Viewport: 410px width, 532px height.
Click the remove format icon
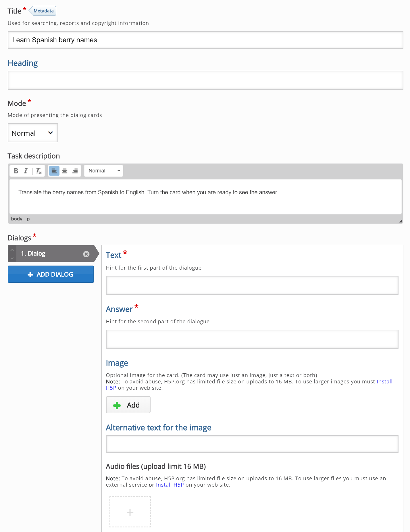(39, 171)
